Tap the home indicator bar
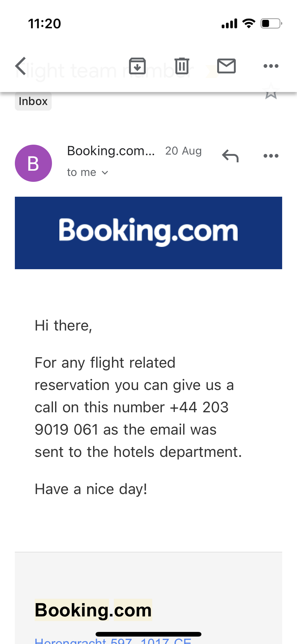The height and width of the screenshot is (644, 297). (148, 634)
